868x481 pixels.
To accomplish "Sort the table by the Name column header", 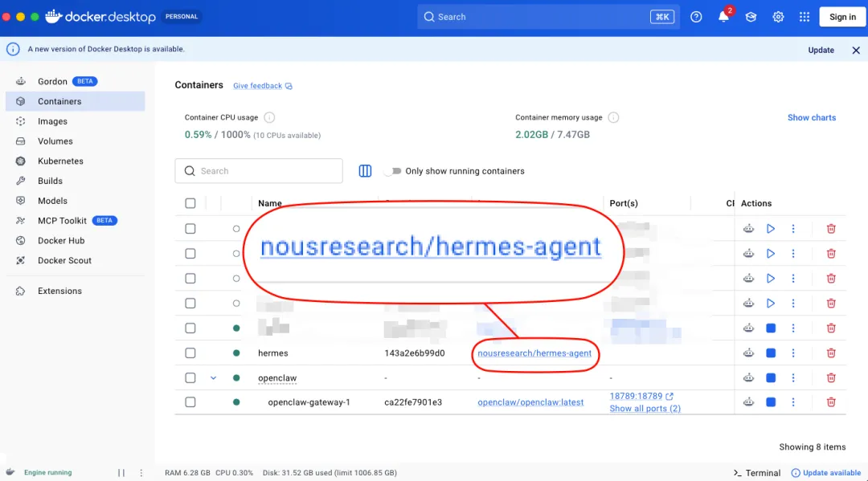I will 269,202.
